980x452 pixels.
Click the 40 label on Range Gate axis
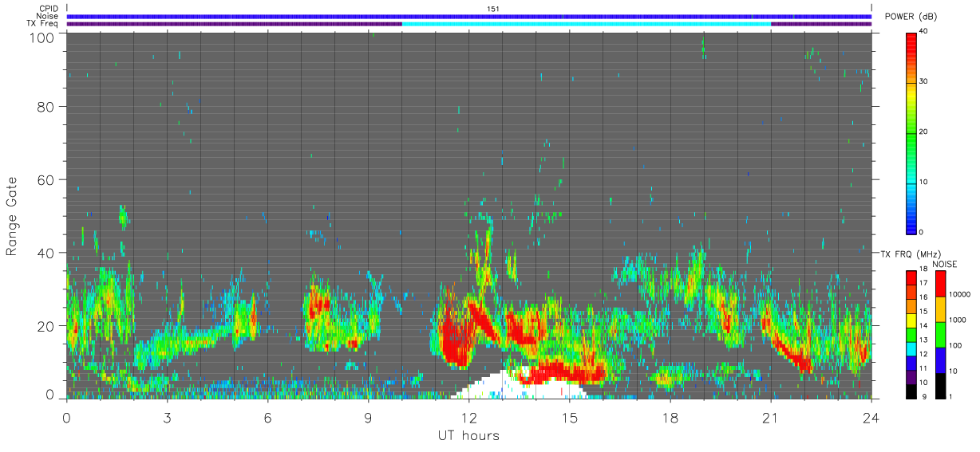coord(47,253)
